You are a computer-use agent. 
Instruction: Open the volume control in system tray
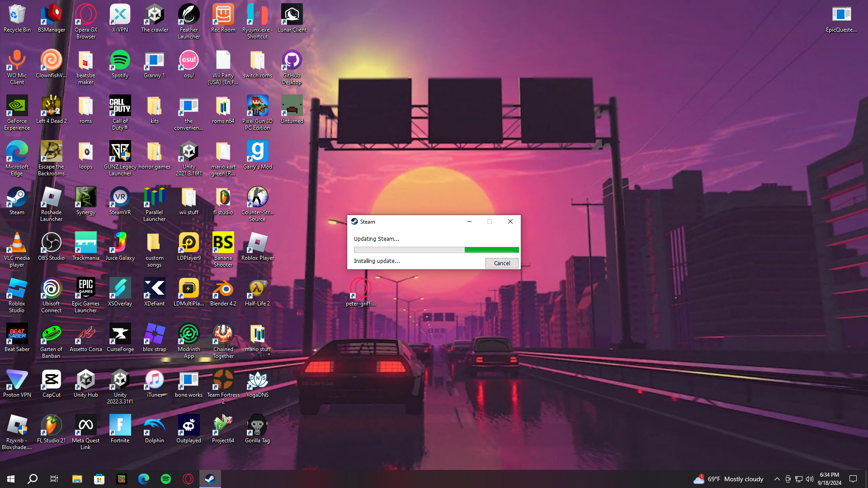click(810, 479)
